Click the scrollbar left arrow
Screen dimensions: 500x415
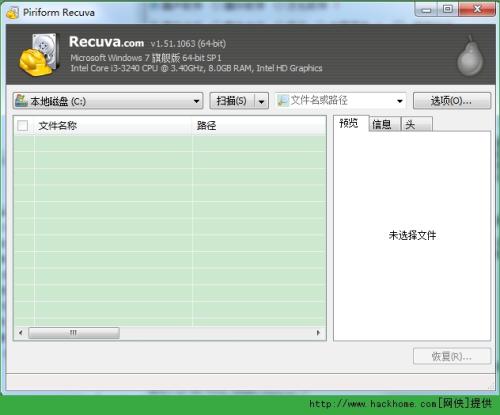pyautogui.click(x=21, y=333)
